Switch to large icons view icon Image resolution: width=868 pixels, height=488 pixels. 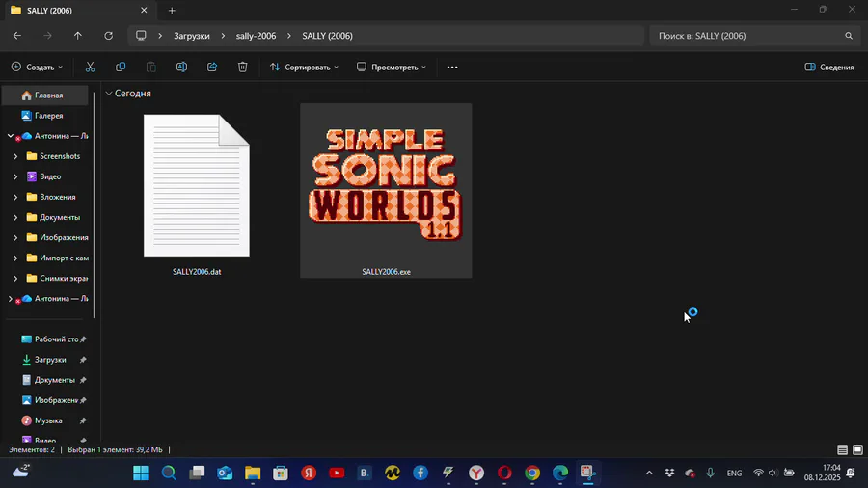857,449
